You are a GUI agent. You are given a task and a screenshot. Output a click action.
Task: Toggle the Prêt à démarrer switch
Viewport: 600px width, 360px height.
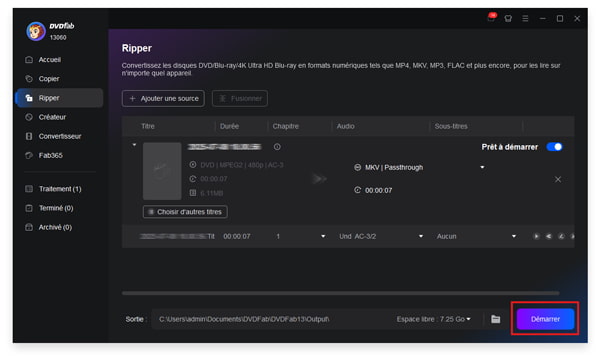pyautogui.click(x=554, y=147)
